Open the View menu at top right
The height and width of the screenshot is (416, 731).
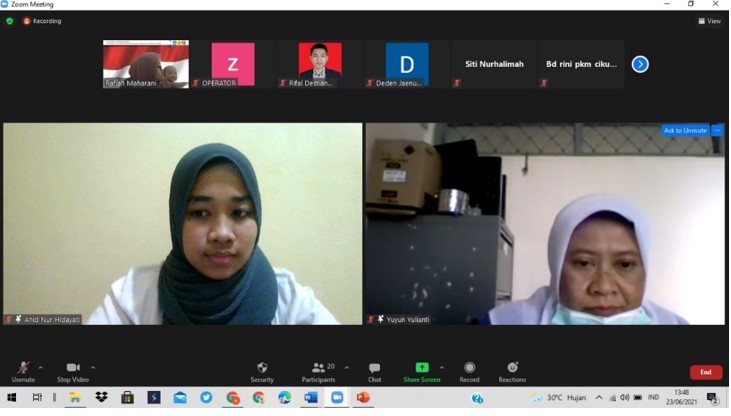(x=710, y=20)
